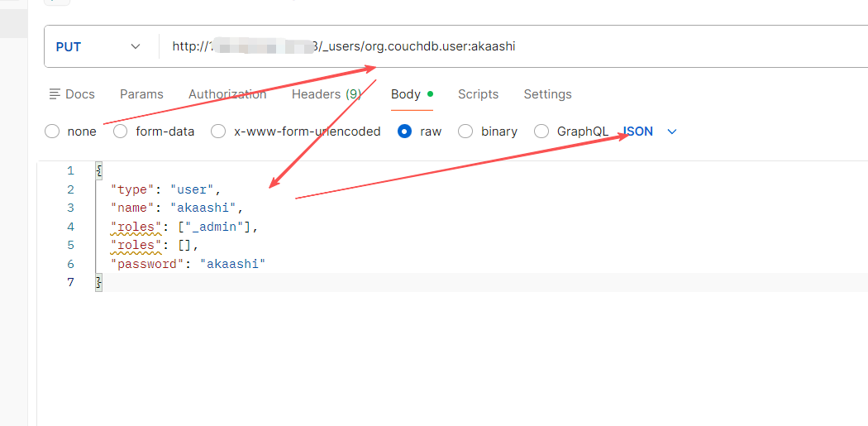Switch to the Headers (9) tab
Screen dimensions: 868x426
(327, 94)
